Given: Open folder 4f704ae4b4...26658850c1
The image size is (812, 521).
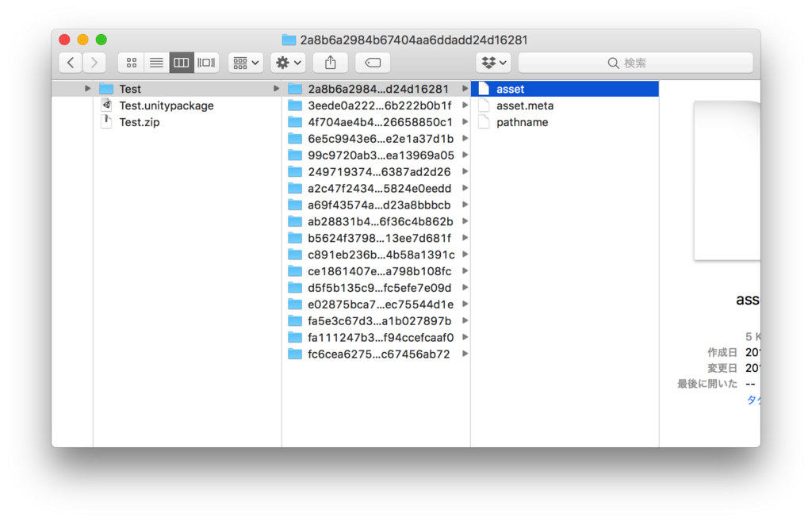Looking at the screenshot, I should [x=377, y=122].
